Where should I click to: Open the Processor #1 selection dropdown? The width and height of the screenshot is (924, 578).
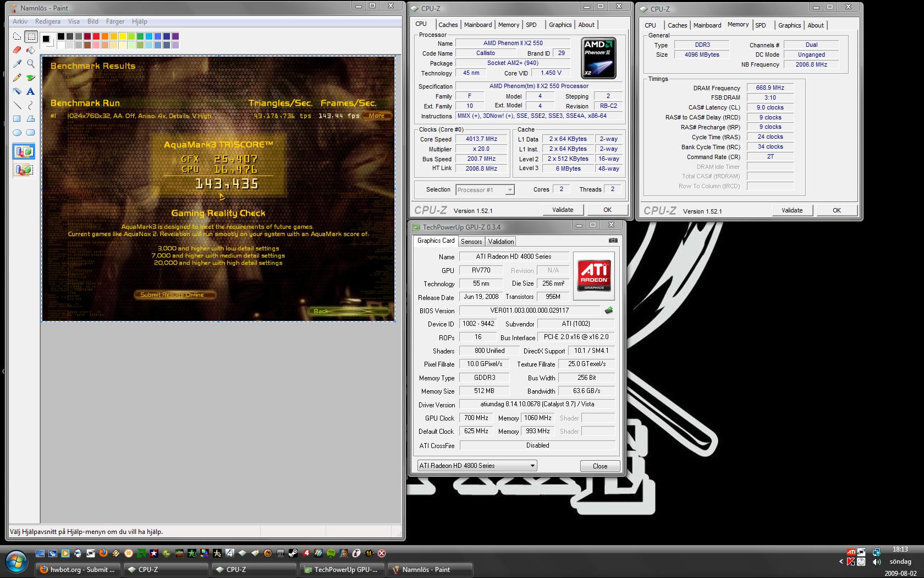[x=485, y=190]
